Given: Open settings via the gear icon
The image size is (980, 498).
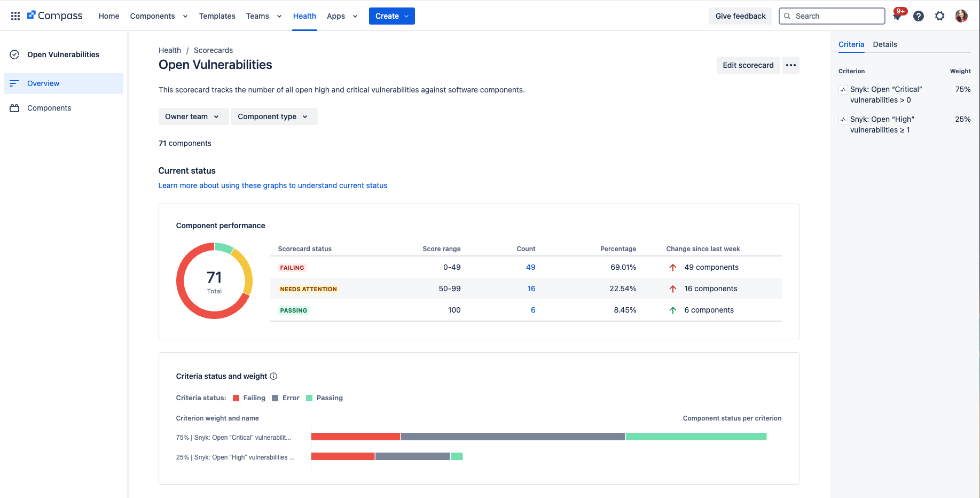Looking at the screenshot, I should tap(940, 16).
